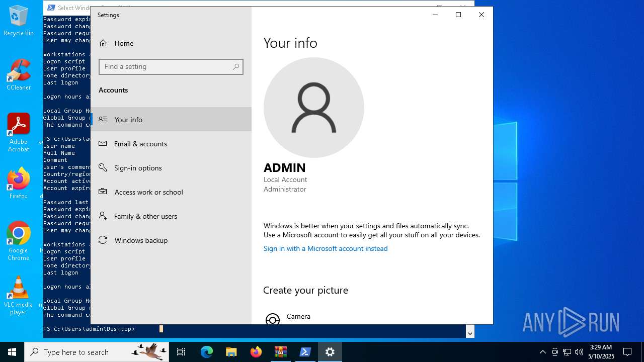Click the ADMIN profile picture avatar
Screen dimensions: 644x362
[x=314, y=108]
